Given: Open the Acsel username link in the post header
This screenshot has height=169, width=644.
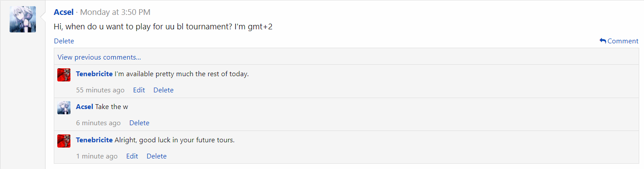Looking at the screenshot, I should (x=63, y=12).
